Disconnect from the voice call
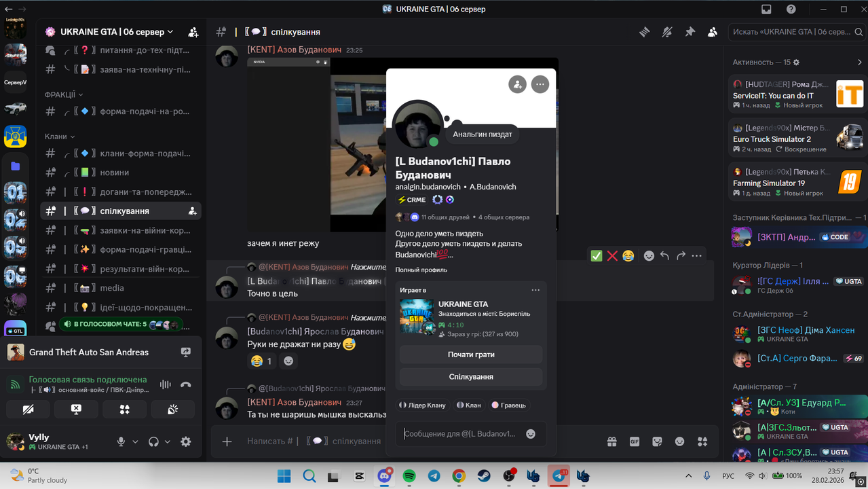The image size is (868, 489). (x=186, y=384)
